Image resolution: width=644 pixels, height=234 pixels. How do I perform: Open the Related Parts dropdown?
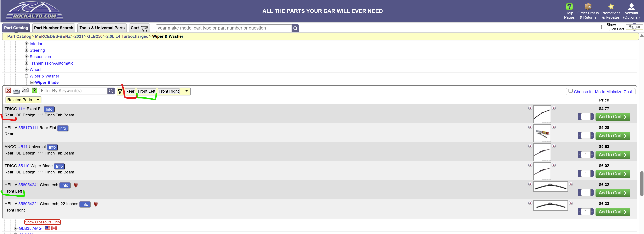23,100
